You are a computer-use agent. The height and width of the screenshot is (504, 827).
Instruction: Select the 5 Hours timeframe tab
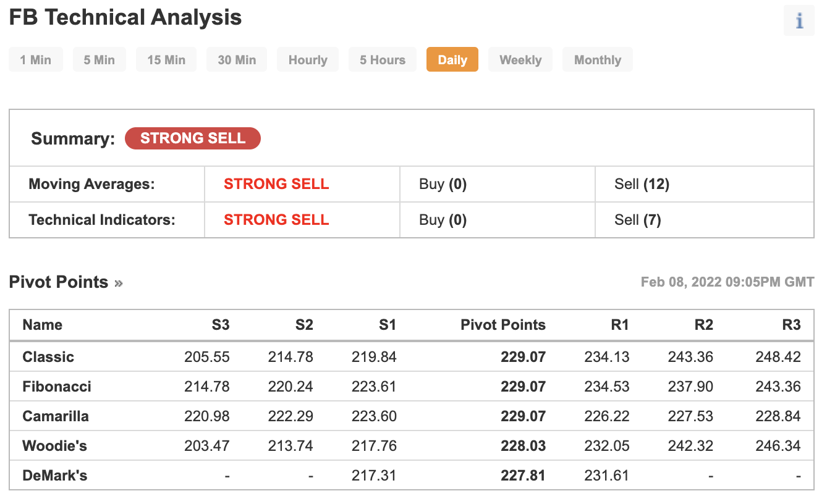383,60
